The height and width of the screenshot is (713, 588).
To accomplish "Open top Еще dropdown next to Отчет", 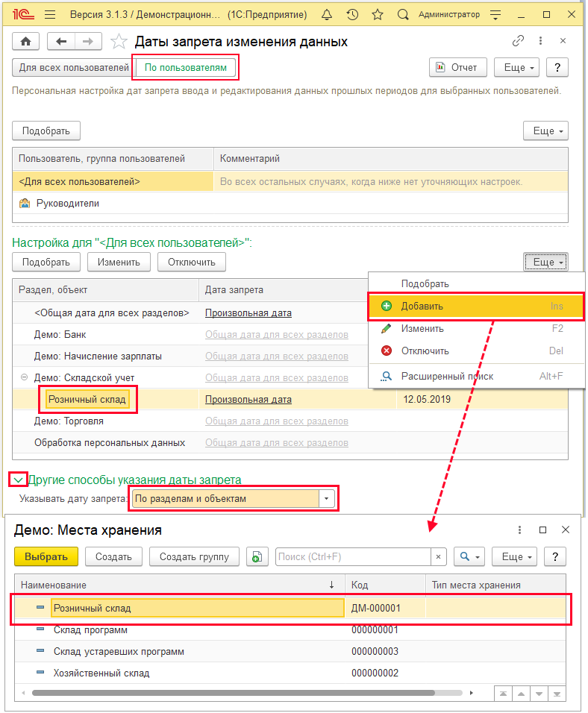I will [x=517, y=67].
